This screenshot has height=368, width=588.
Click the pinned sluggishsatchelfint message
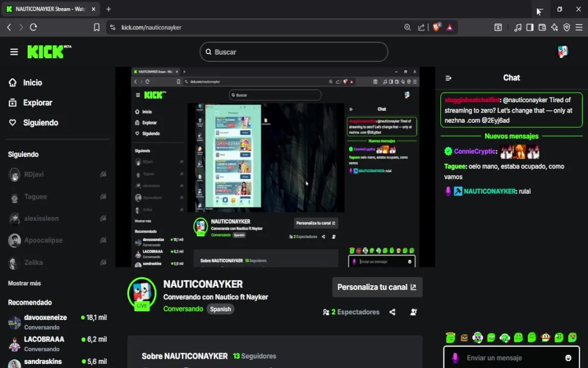[x=511, y=110]
